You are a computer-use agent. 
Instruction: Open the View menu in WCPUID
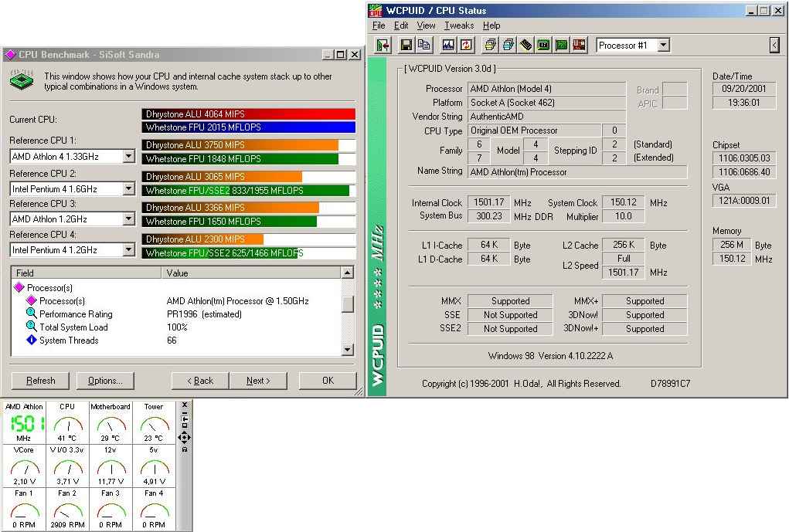point(426,25)
